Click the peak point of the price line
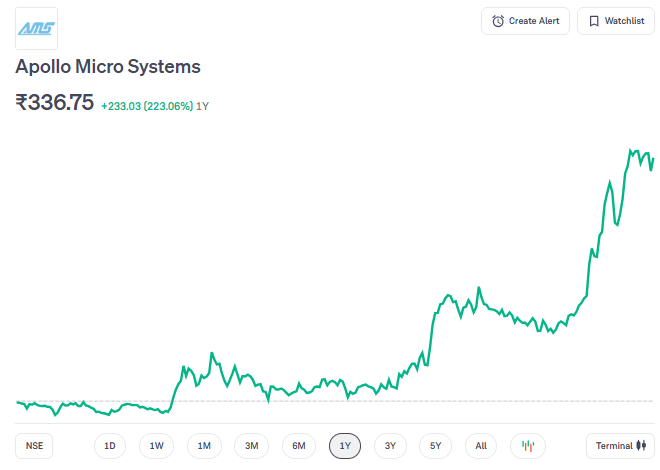 (x=630, y=150)
